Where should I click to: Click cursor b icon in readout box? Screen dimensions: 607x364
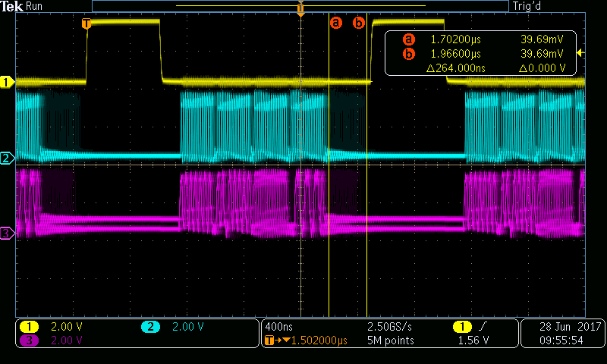pos(409,54)
